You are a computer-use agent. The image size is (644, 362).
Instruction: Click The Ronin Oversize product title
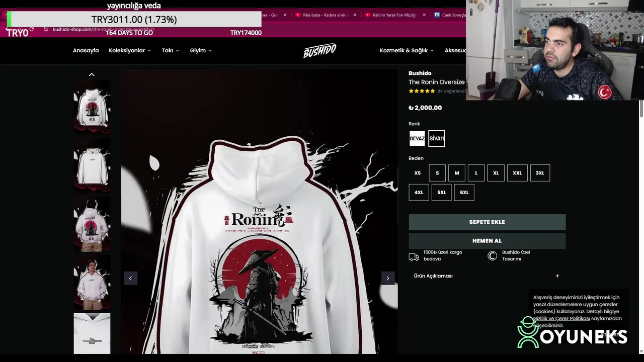pos(437,82)
